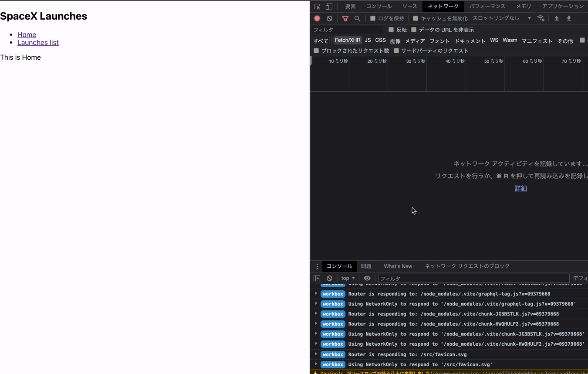The height and width of the screenshot is (374, 588).
Task: Toggle the device toolbar icon
Action: tap(329, 7)
